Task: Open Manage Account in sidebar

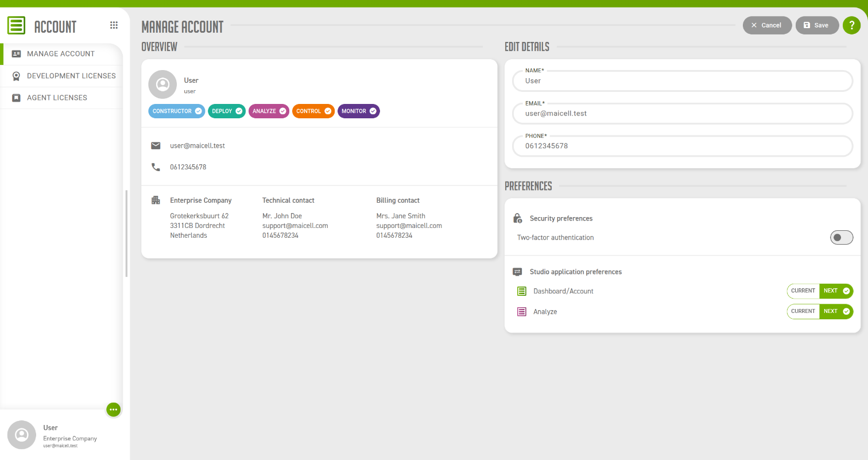Action: point(61,54)
